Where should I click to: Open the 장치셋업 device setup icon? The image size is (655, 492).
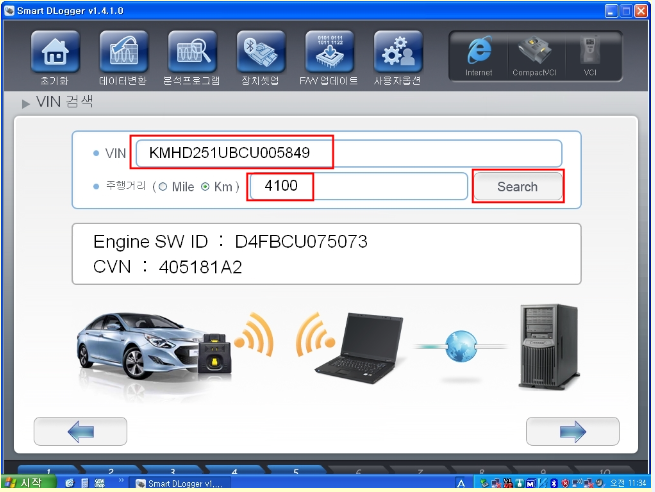point(261,51)
